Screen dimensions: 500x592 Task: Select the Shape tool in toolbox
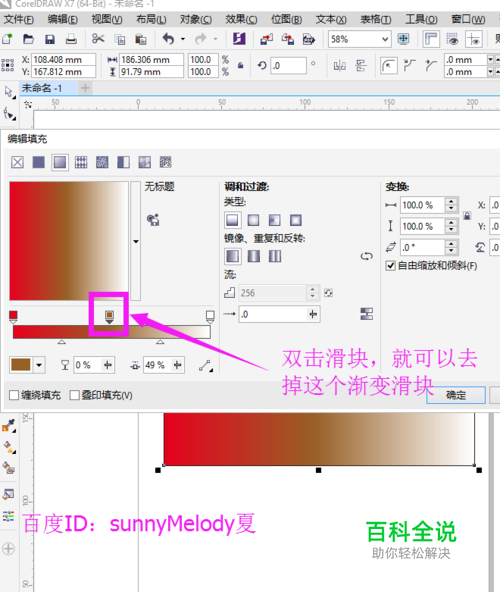point(9,113)
